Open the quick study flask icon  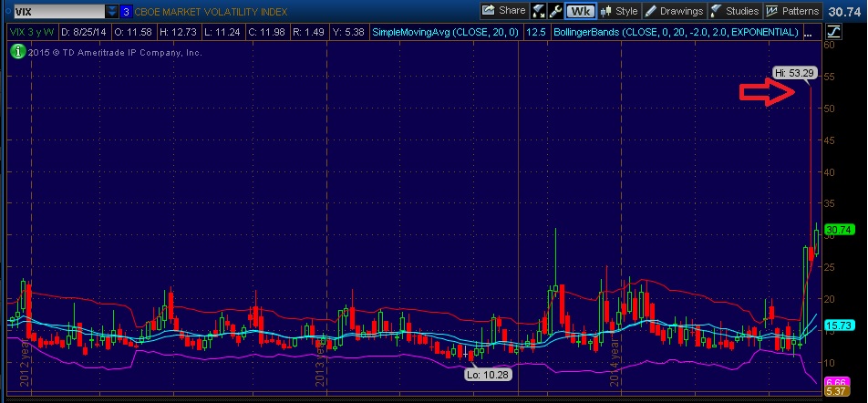click(539, 11)
